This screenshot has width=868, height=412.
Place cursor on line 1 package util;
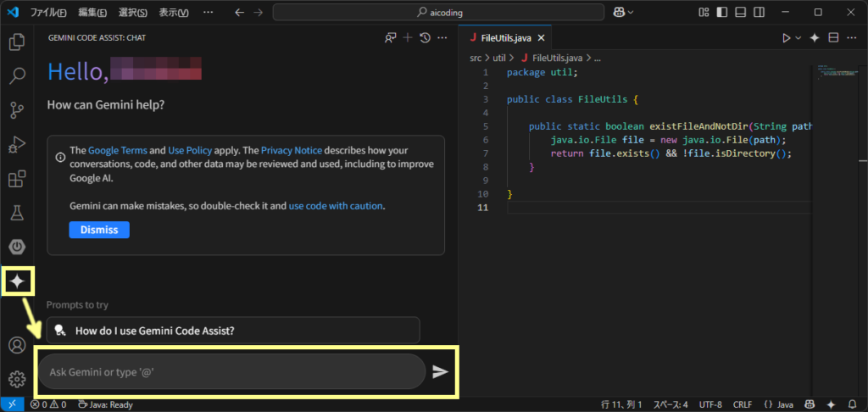(x=542, y=73)
